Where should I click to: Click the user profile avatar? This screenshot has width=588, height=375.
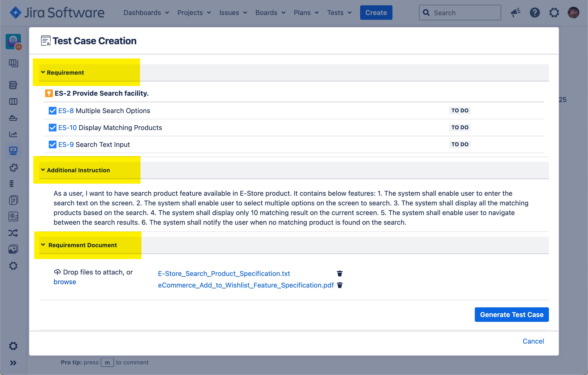pyautogui.click(x=573, y=13)
